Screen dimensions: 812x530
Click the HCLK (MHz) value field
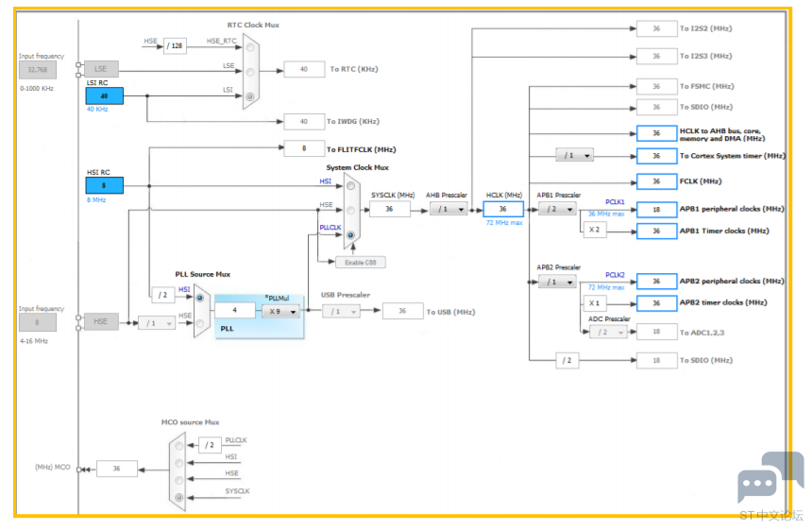[503, 209]
